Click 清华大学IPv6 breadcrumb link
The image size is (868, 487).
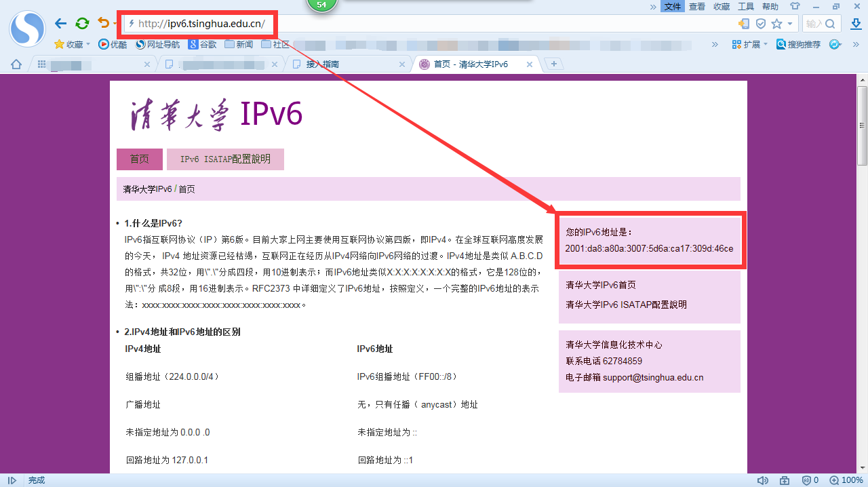pyautogui.click(x=148, y=189)
